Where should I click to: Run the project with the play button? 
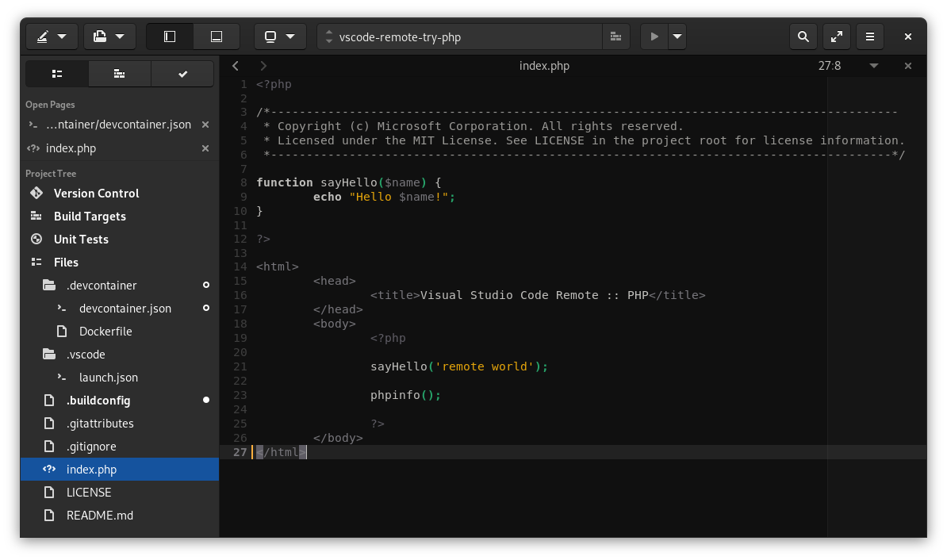(x=654, y=36)
